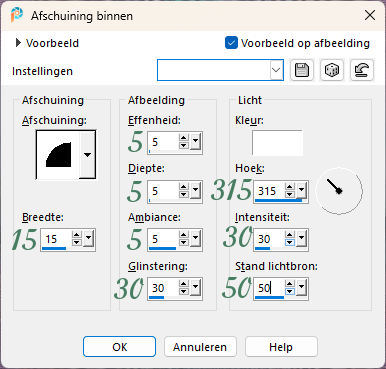Decrease Stand lichtbron value with down arrow
This screenshot has width=386, height=369.
tap(290, 291)
